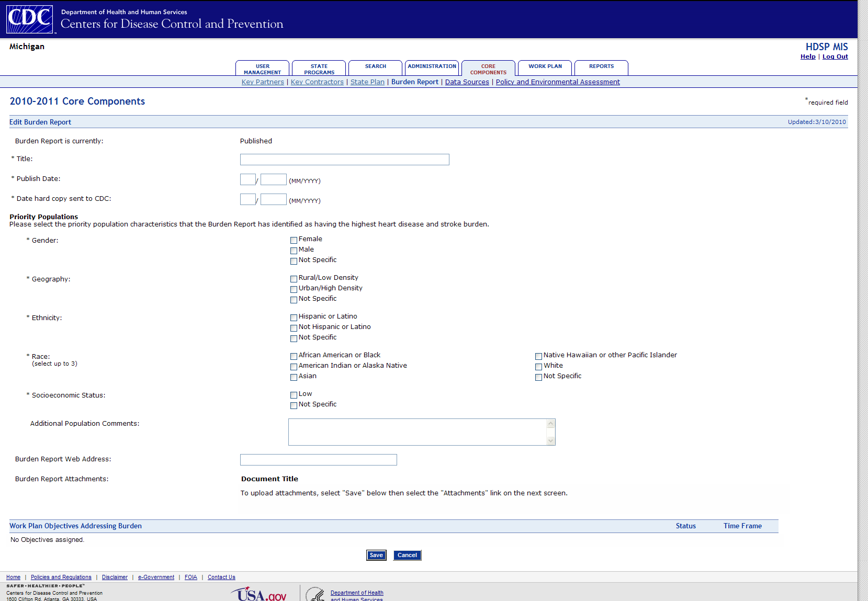The height and width of the screenshot is (601, 868).
Task: Check Native Hawaiian or other Pacific Islander
Action: [x=538, y=356]
